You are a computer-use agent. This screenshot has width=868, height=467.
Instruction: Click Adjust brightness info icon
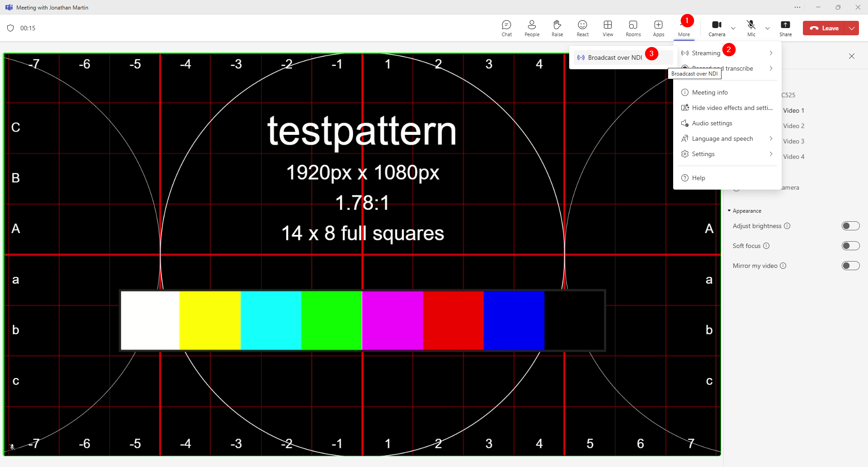[787, 226]
